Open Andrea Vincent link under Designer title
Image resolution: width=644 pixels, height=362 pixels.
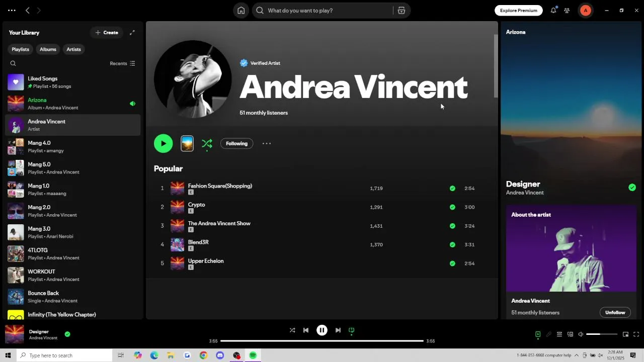tap(525, 193)
